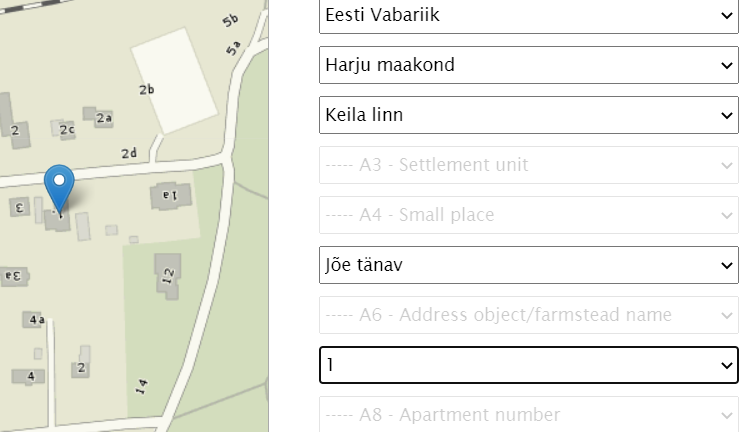The width and height of the screenshot is (743, 432).
Task: Open the Eesti Vabariik country dropdown
Action: (x=529, y=16)
